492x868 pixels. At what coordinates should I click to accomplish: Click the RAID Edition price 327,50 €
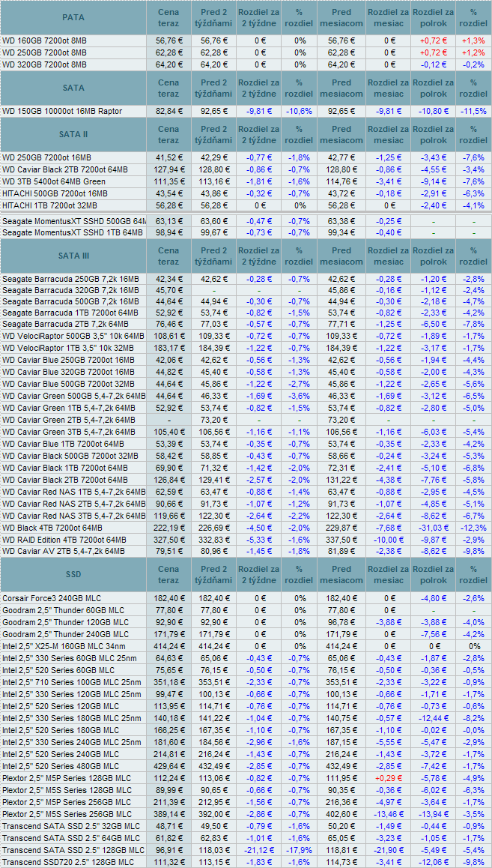point(169,540)
